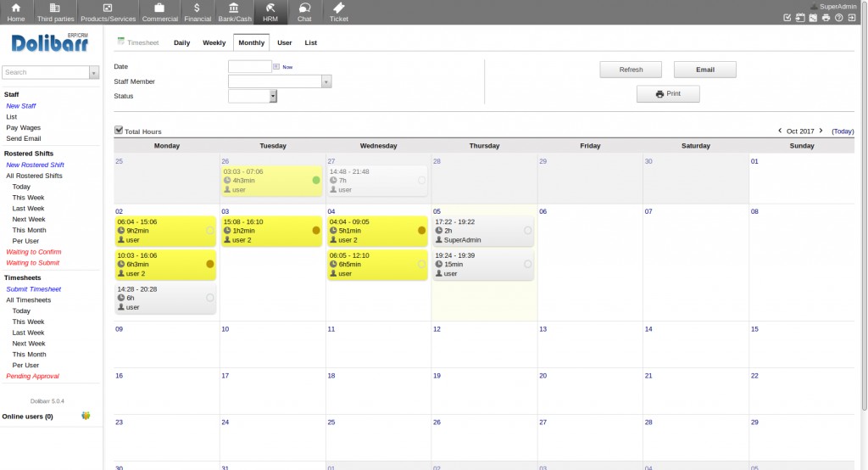Switch to the Daily tab
The width and height of the screenshot is (868, 470).
(x=181, y=42)
